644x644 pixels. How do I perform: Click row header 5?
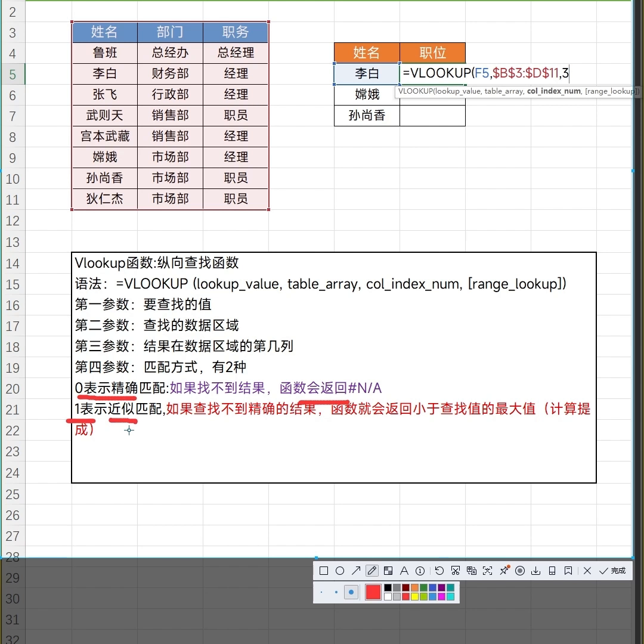13,75
